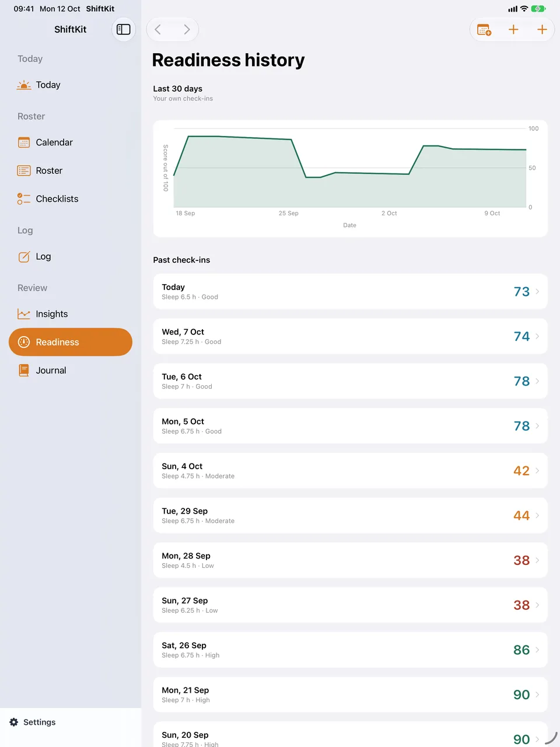Open the Sat, 26 Sep check-in

coord(350,650)
